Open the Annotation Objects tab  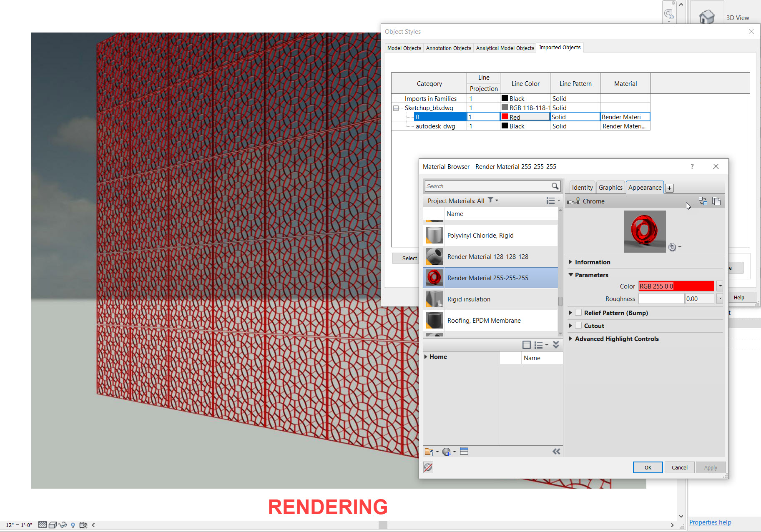tap(448, 48)
